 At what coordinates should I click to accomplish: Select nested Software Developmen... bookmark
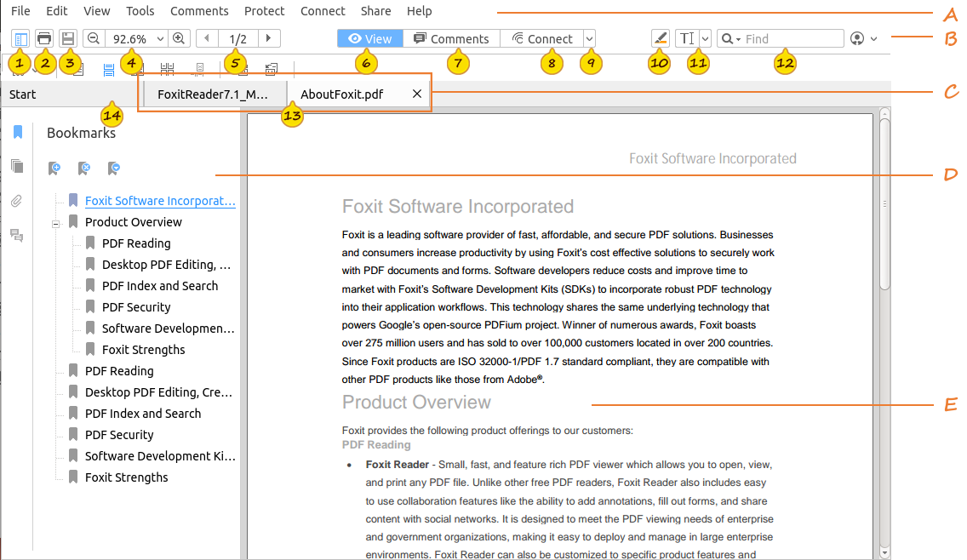point(169,329)
